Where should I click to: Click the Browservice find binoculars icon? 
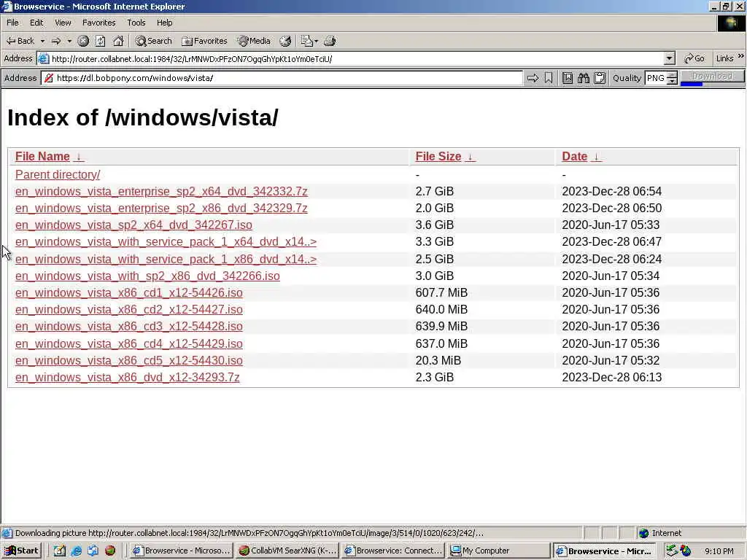(584, 77)
